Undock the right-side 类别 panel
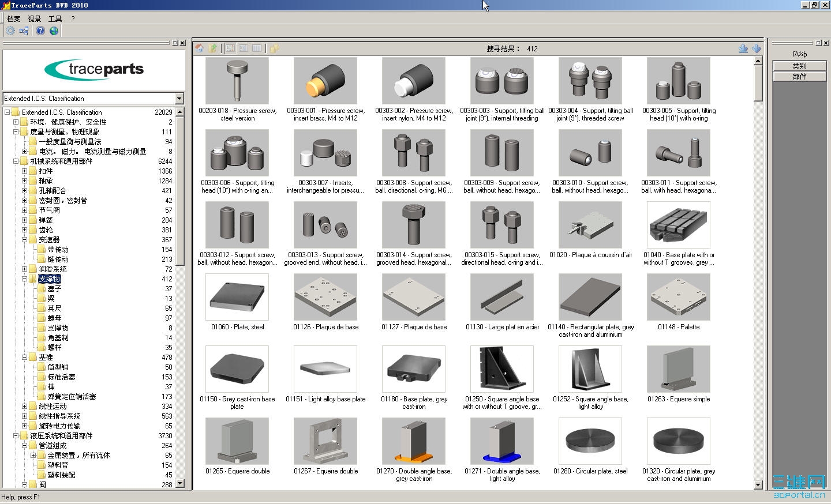Image resolution: width=831 pixels, height=504 pixels. pos(818,43)
